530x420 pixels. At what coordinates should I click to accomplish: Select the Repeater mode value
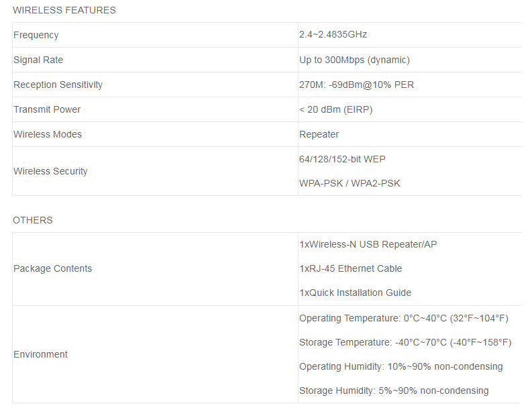coord(319,134)
